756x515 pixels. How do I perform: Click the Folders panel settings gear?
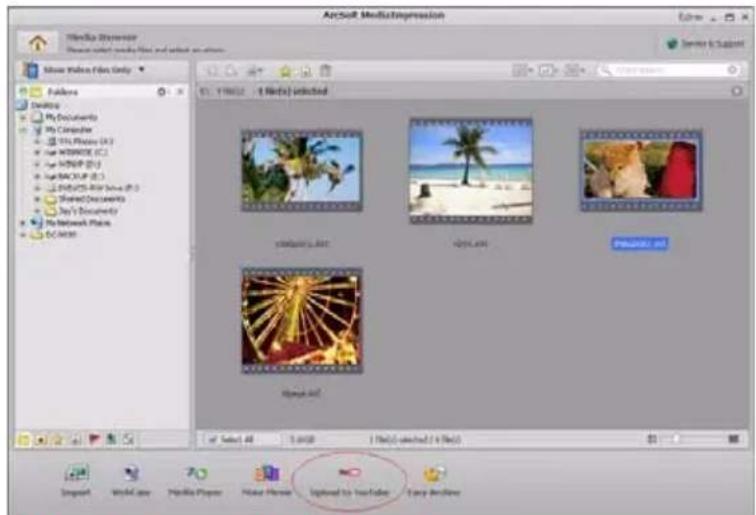tap(162, 91)
